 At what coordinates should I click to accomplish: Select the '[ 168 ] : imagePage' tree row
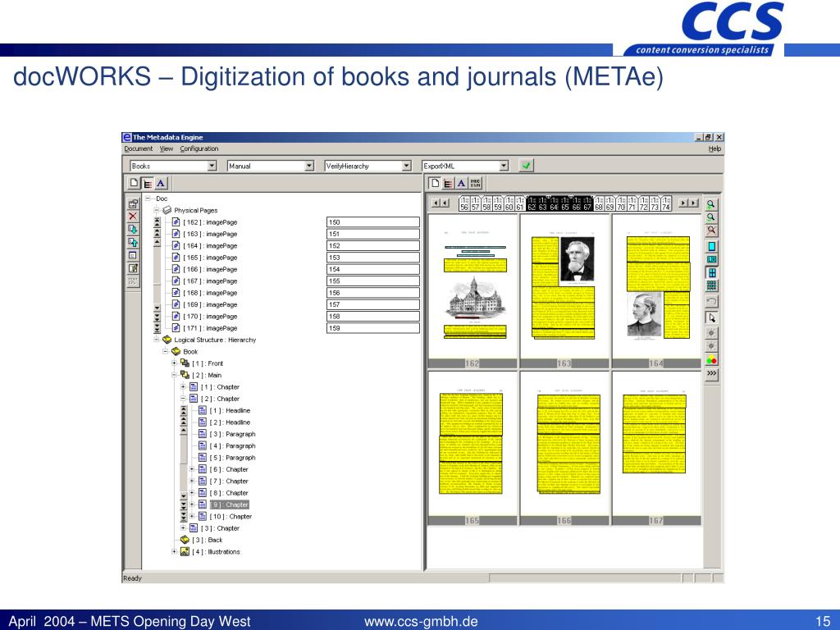click(x=210, y=293)
